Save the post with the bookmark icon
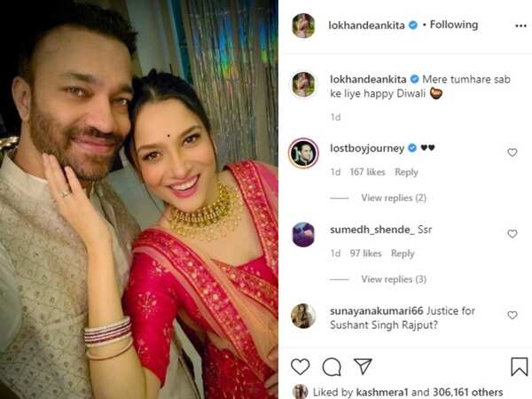The image size is (532, 399). pyautogui.click(x=519, y=366)
